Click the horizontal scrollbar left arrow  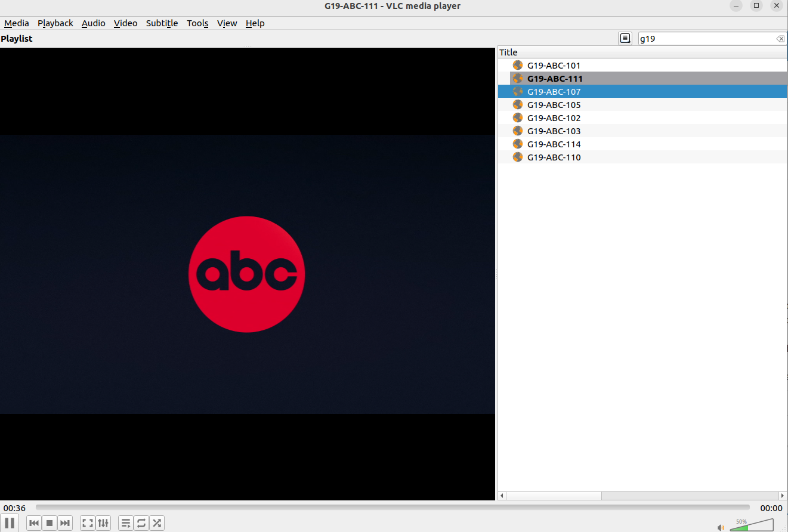click(x=502, y=496)
